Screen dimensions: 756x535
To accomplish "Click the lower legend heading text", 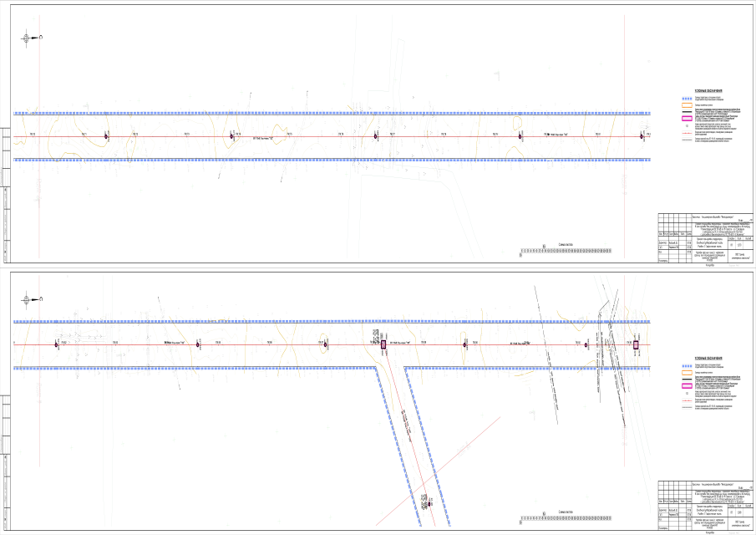I will (708, 357).
